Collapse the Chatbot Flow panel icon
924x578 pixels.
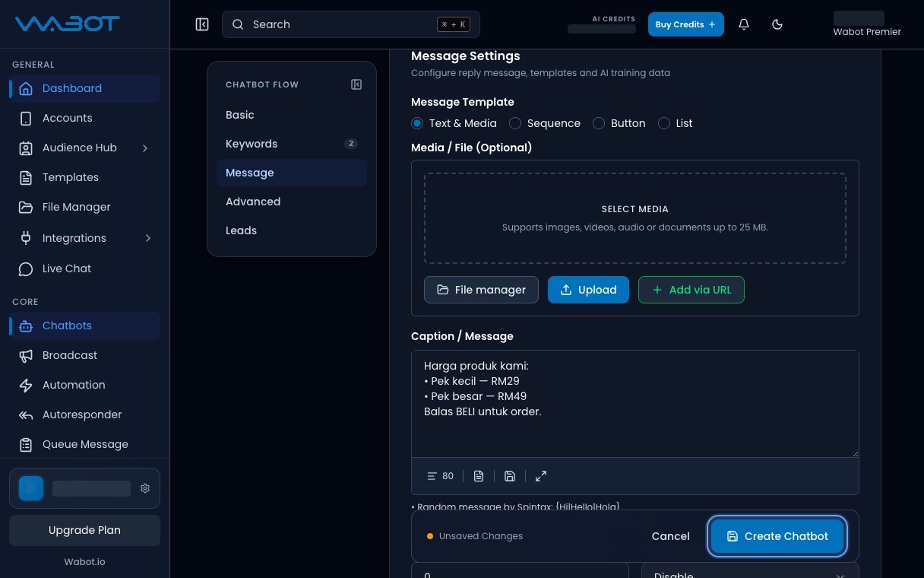(x=356, y=84)
